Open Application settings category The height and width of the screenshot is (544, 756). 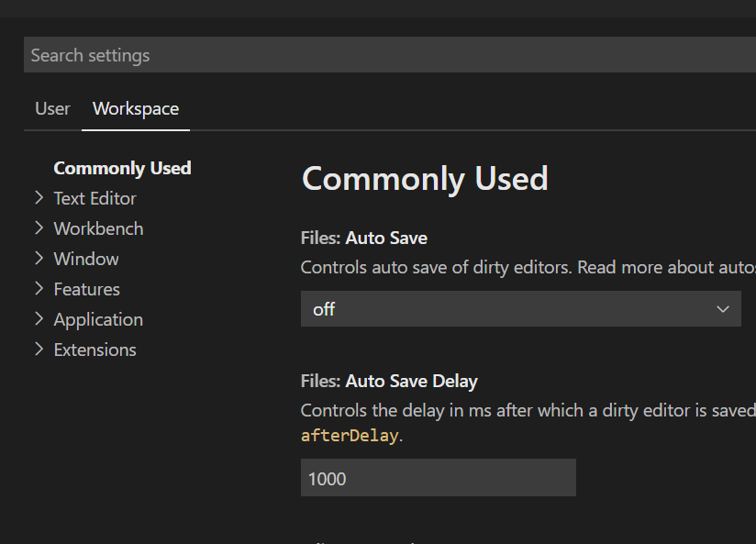point(98,320)
